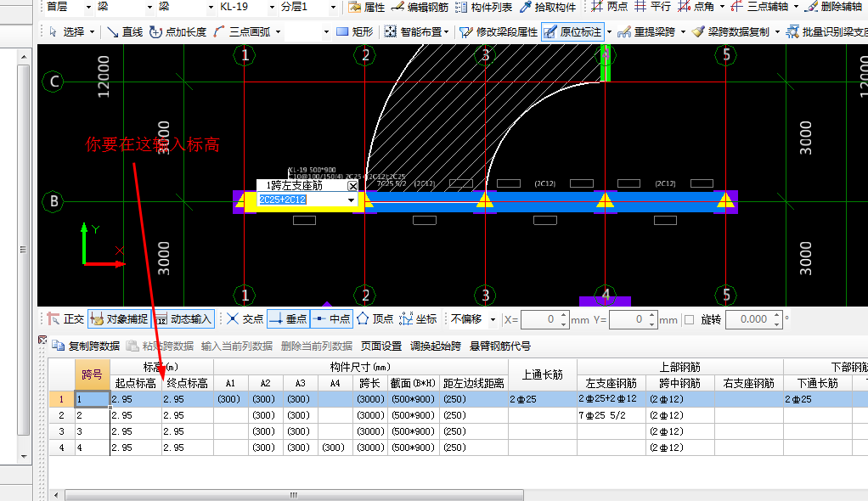The image size is (868, 501).
Task: Open 智能布置 smart layout tool
Action: pos(413,32)
